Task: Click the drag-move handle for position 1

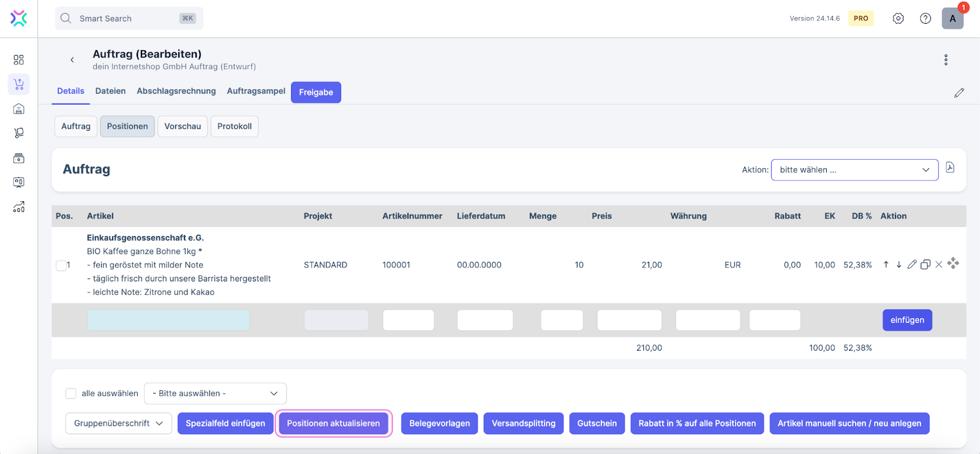Action: pos(953,263)
